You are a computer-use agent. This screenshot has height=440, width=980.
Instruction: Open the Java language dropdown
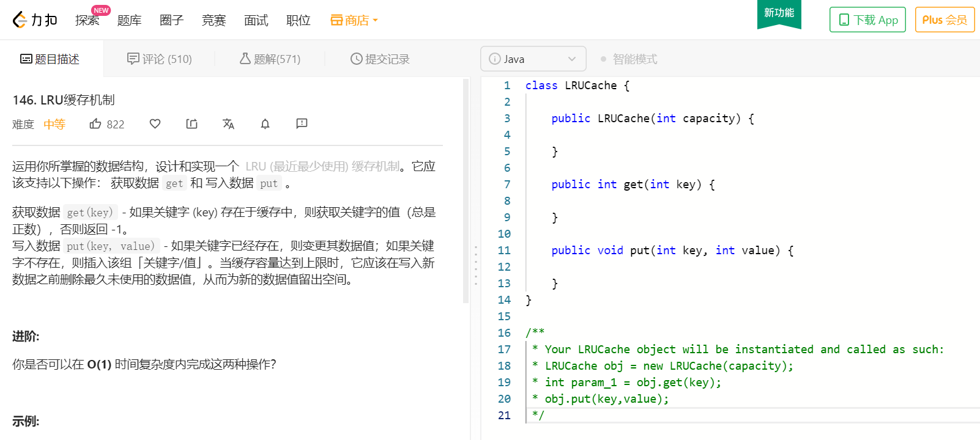click(533, 59)
